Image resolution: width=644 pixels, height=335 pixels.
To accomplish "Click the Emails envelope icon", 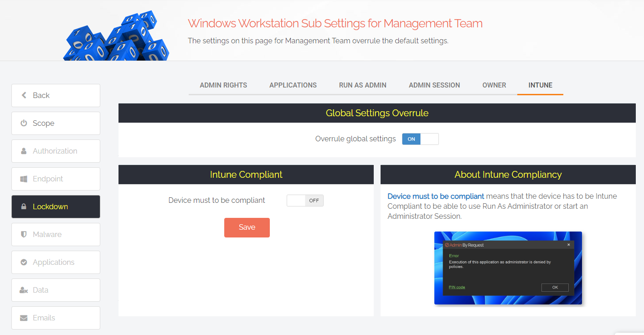I will [x=24, y=318].
